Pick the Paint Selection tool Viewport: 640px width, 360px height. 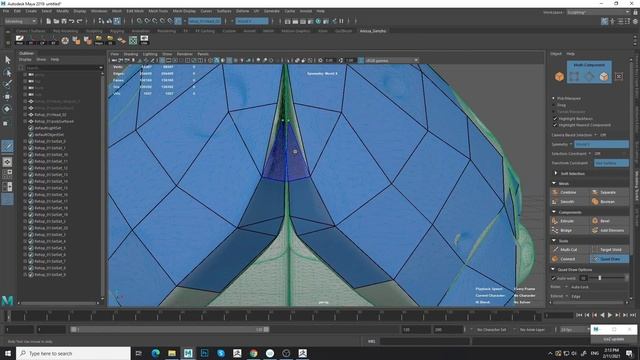(x=7, y=84)
